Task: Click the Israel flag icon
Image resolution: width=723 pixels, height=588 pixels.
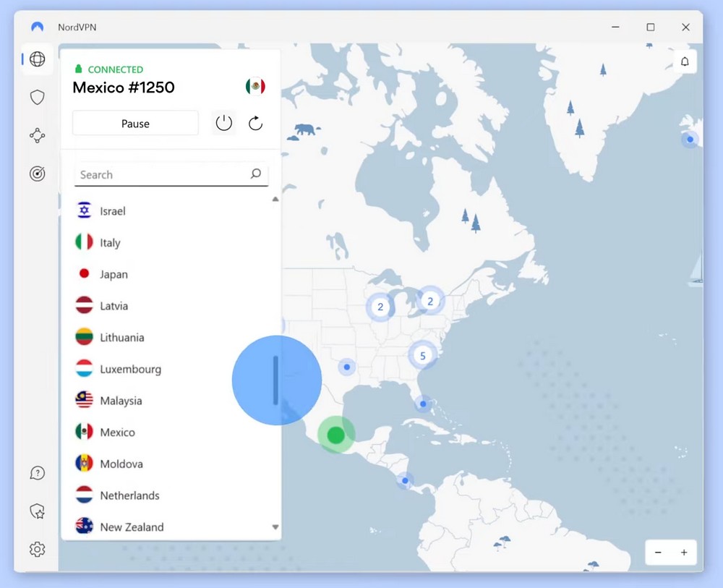Action: pos(84,210)
